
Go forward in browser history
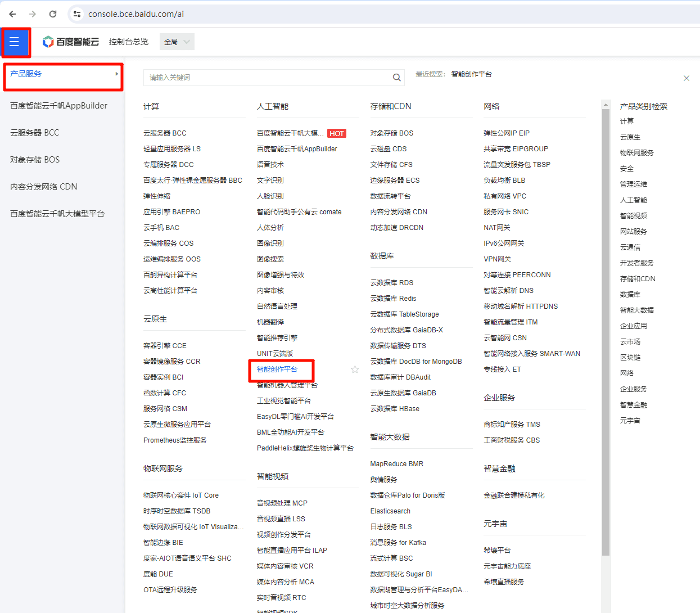33,14
